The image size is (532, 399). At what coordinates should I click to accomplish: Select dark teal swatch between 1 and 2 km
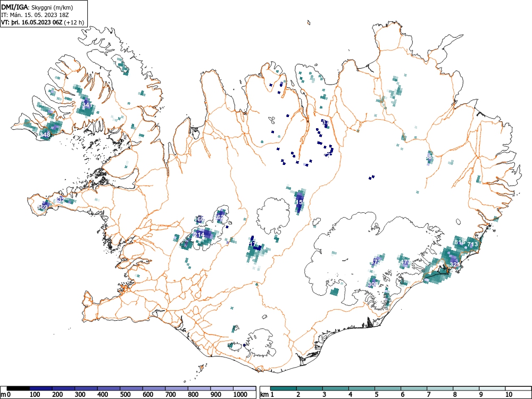(x=284, y=388)
